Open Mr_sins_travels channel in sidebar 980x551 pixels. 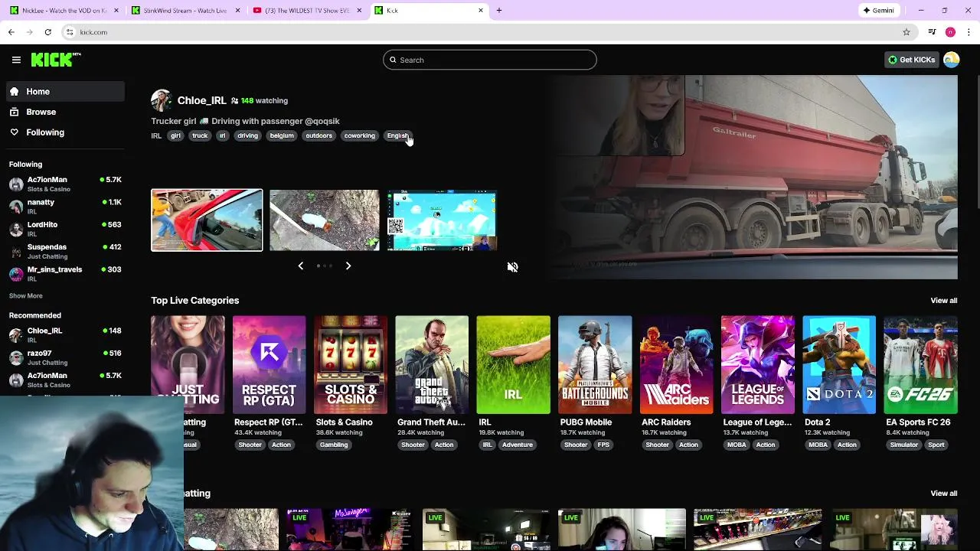tap(65, 274)
